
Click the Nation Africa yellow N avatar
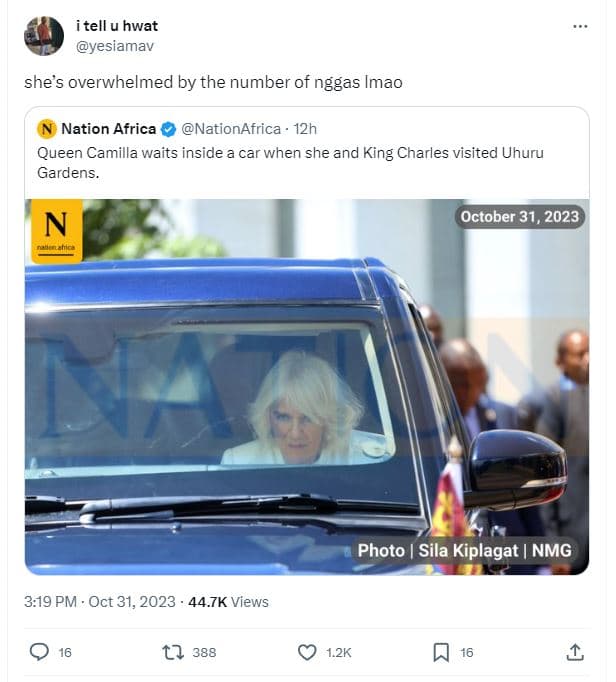click(x=47, y=129)
